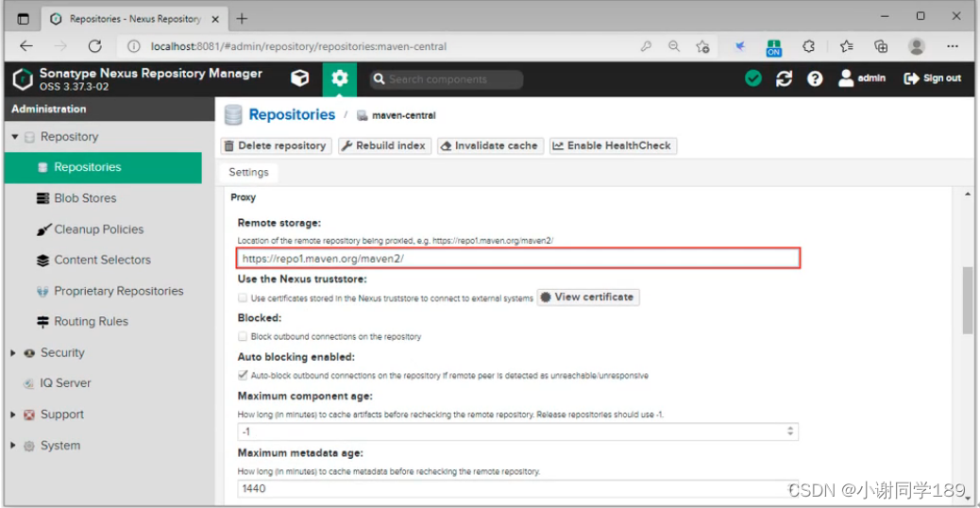Select the Administration gear icon
Image resolution: width=980 pixels, height=508 pixels.
point(339,78)
